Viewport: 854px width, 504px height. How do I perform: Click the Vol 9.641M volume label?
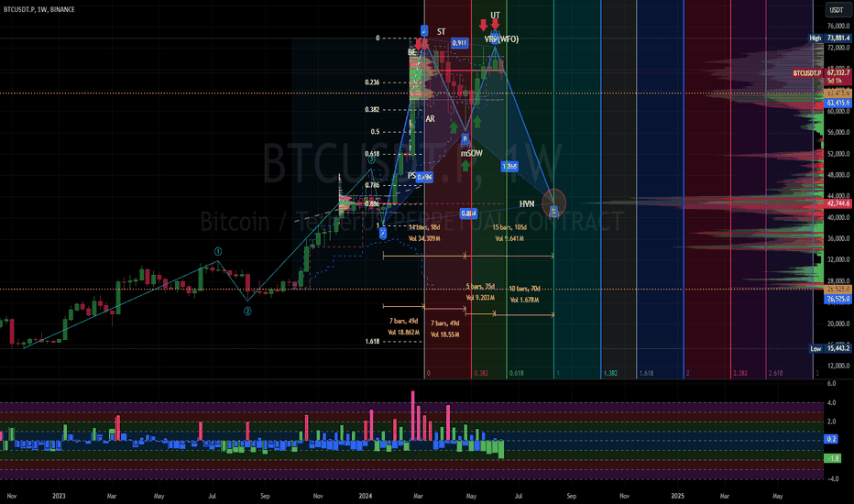tap(509, 238)
